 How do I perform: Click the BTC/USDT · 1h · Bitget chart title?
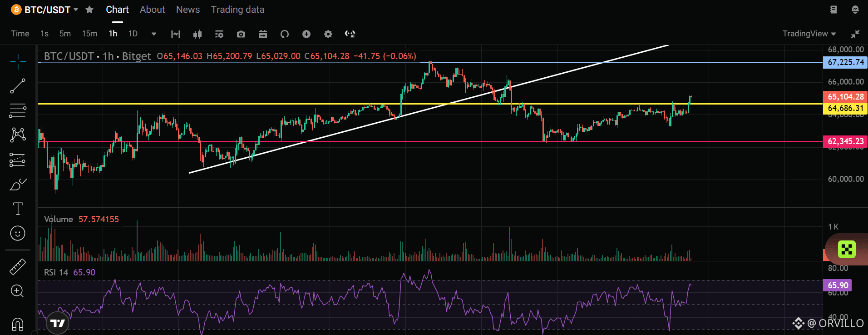point(97,56)
